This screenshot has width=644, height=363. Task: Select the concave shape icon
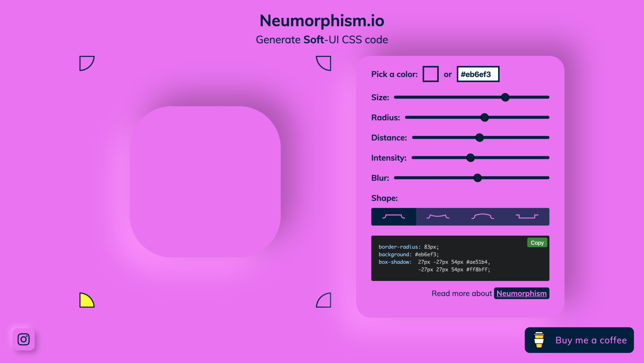pos(438,217)
